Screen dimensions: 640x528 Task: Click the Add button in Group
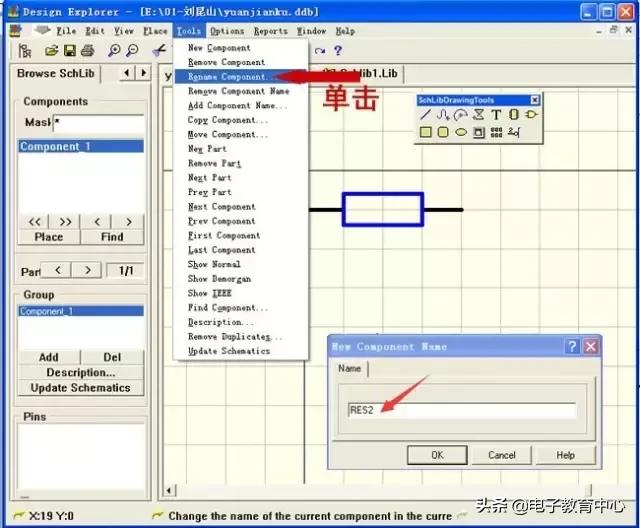[x=49, y=357]
